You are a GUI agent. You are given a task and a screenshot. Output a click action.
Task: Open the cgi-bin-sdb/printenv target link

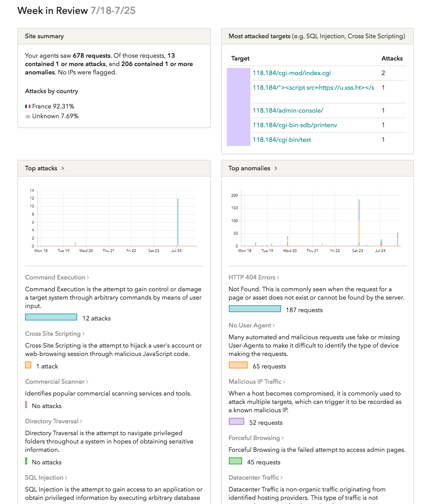click(295, 125)
